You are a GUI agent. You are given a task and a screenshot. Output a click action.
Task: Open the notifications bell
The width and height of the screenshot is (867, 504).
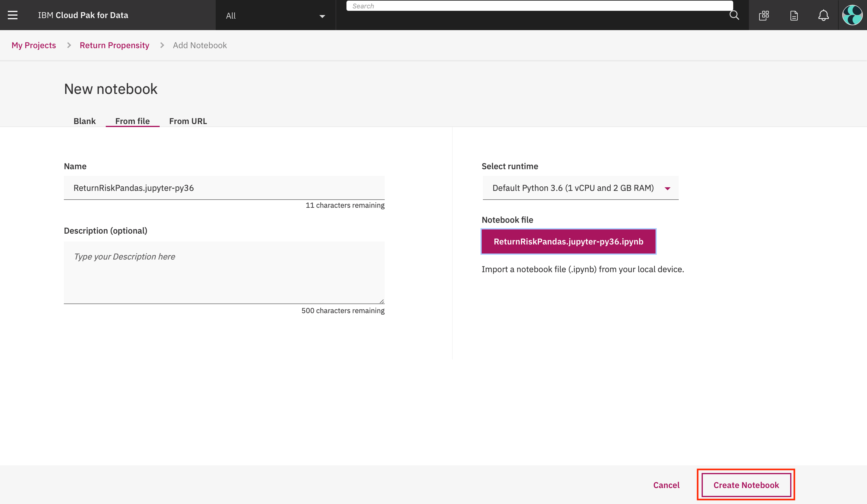tap(823, 15)
